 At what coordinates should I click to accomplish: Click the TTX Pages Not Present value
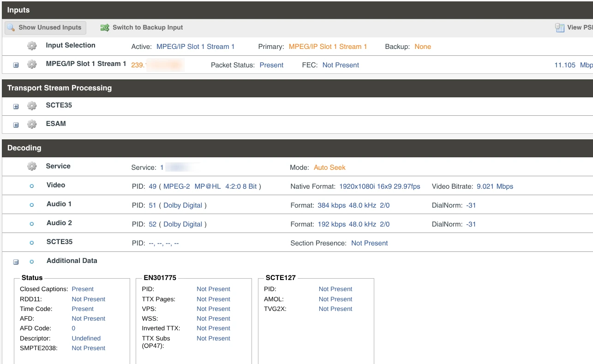(213, 299)
